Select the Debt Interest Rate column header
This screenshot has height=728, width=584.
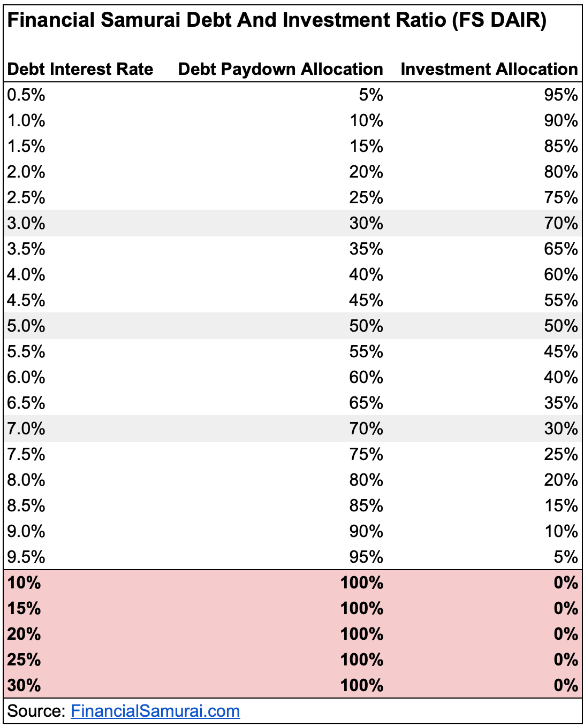coord(80,69)
